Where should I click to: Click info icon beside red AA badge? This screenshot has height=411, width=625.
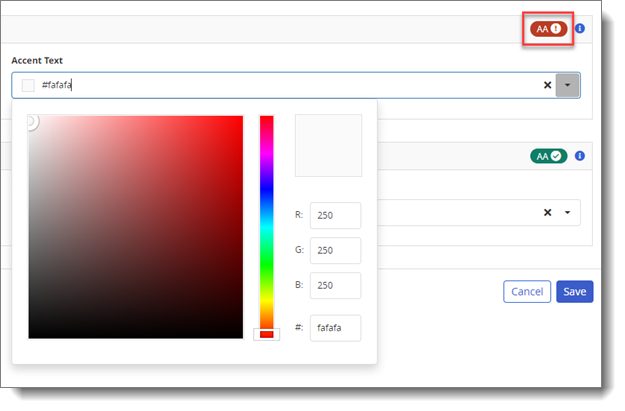pyautogui.click(x=580, y=29)
